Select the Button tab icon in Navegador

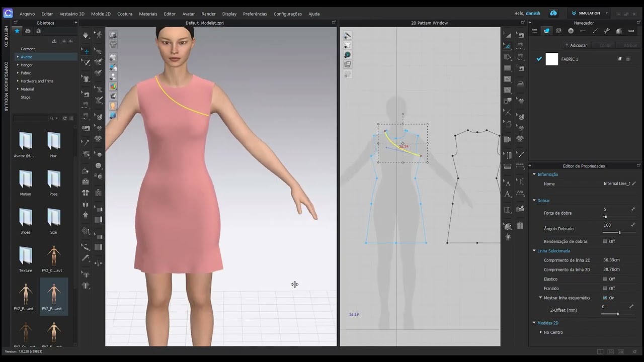pos(571,31)
